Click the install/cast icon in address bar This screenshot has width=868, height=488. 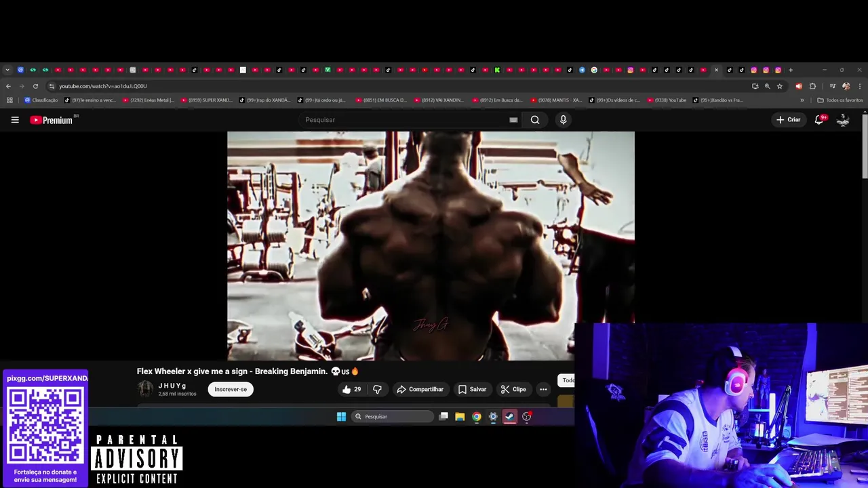(755, 86)
